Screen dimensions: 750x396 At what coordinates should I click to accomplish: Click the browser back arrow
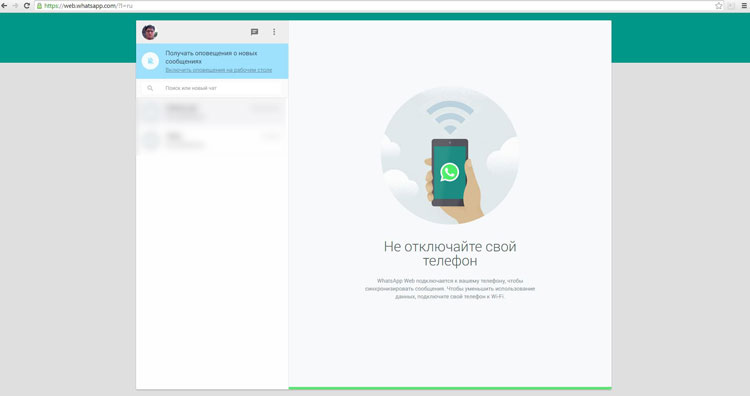[x=4, y=6]
